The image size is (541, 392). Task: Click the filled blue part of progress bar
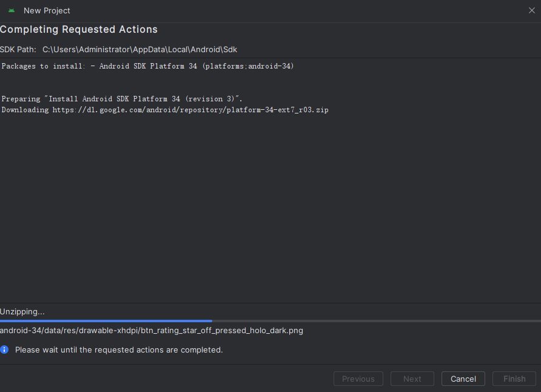(106, 321)
